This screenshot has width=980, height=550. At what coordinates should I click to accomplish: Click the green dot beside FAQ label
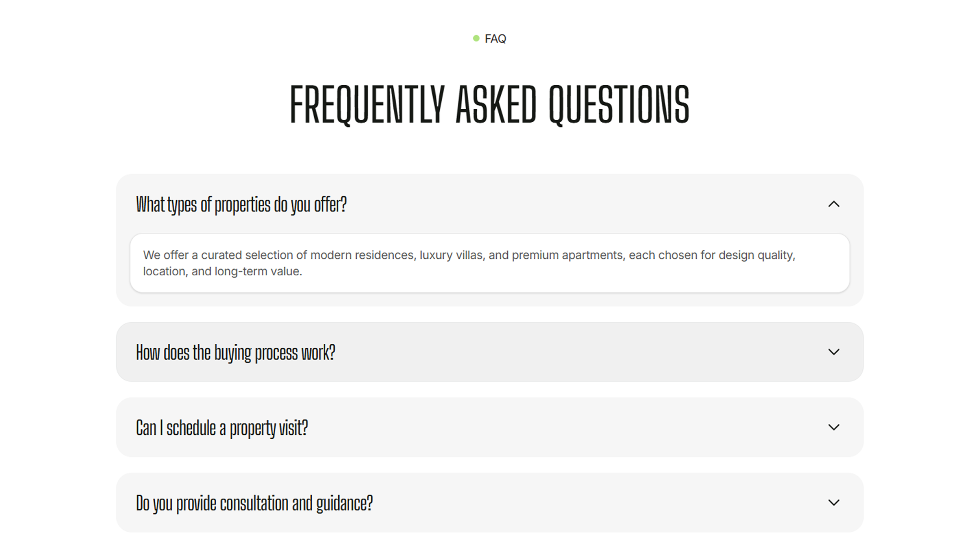point(476,38)
